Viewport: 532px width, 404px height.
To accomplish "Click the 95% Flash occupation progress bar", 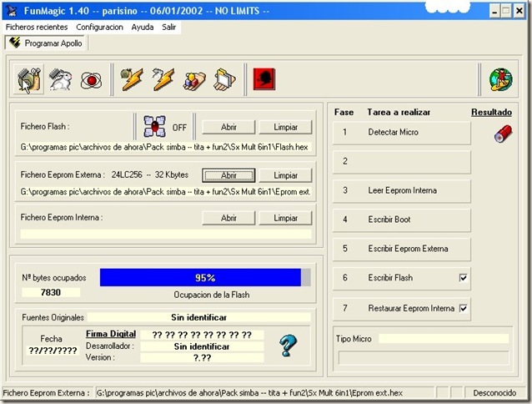I will (x=205, y=278).
